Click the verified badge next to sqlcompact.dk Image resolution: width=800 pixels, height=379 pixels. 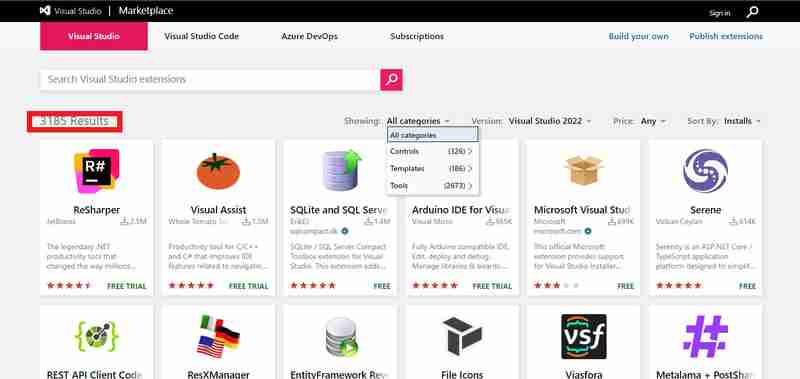[345, 231]
